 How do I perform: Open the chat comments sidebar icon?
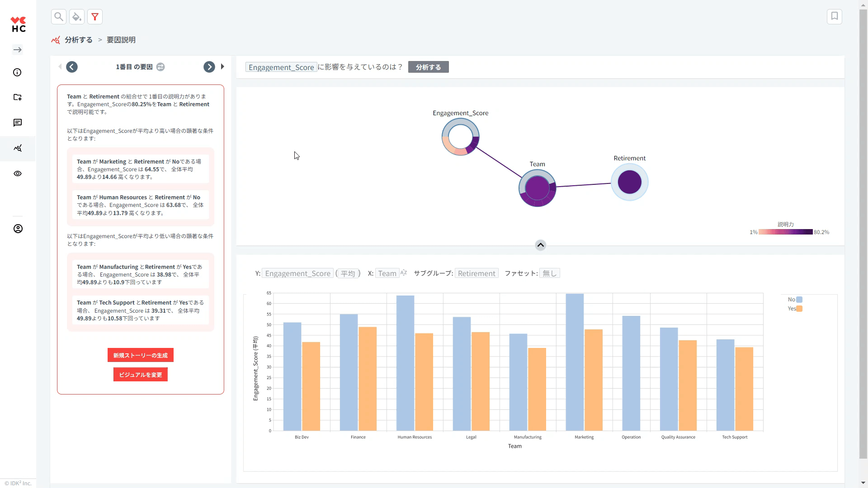tap(18, 123)
